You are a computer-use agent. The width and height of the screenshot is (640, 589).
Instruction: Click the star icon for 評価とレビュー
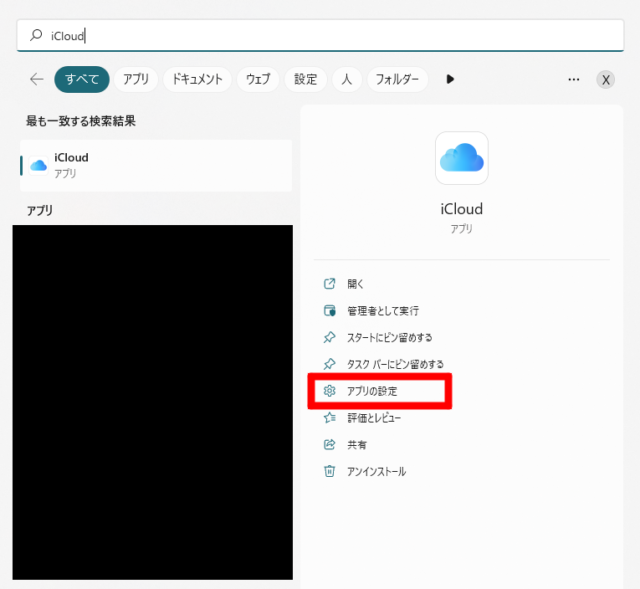click(x=329, y=418)
